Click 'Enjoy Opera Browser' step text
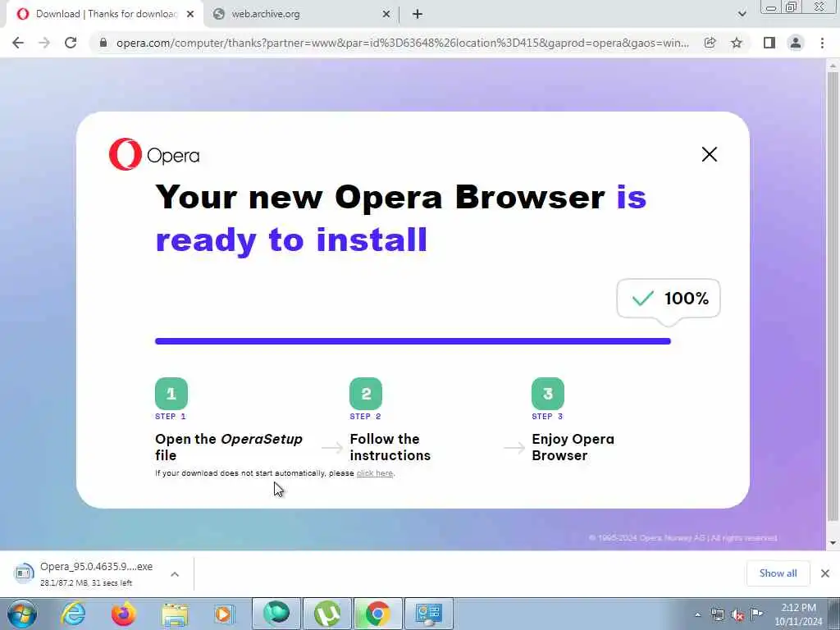Viewport: 840px width, 630px height. [x=573, y=447]
